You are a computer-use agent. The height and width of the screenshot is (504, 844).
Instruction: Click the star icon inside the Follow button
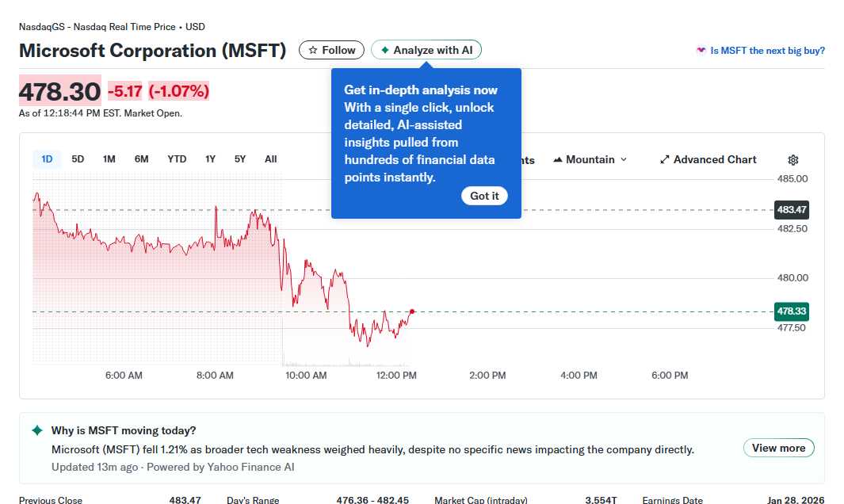coord(314,50)
